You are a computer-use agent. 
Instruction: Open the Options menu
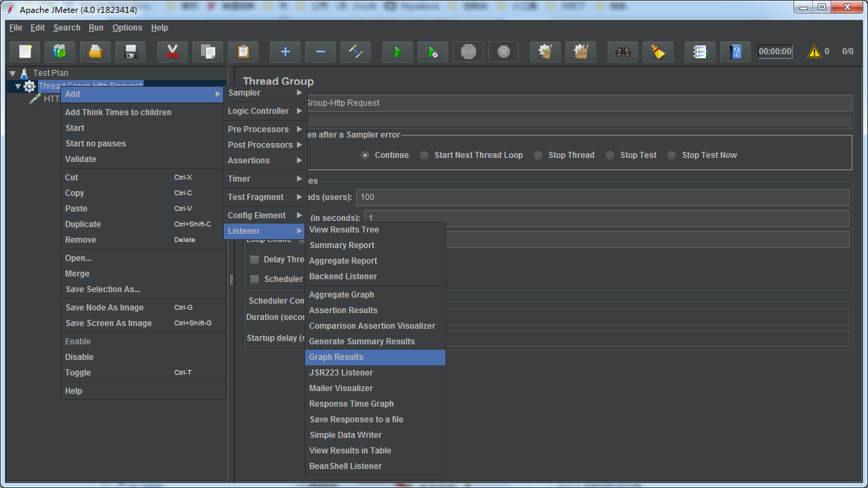[127, 28]
